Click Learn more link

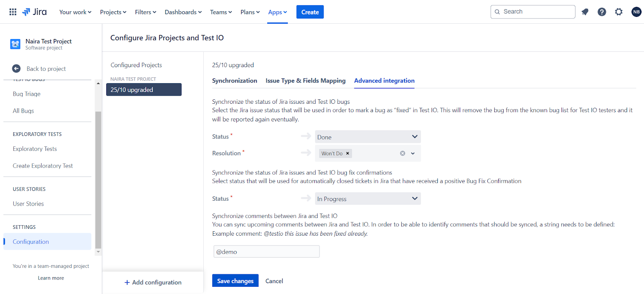[x=51, y=278]
